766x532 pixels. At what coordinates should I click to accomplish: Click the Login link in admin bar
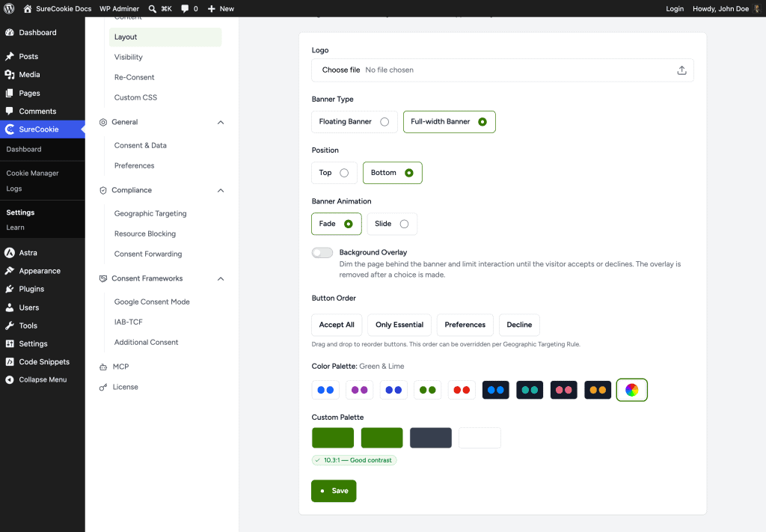(675, 9)
